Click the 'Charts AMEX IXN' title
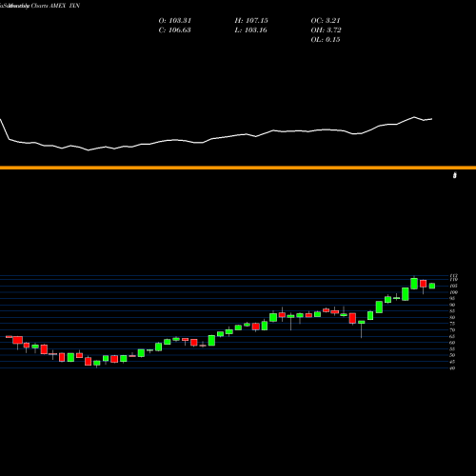This screenshot has height=476, width=476. pyautogui.click(x=55, y=6)
